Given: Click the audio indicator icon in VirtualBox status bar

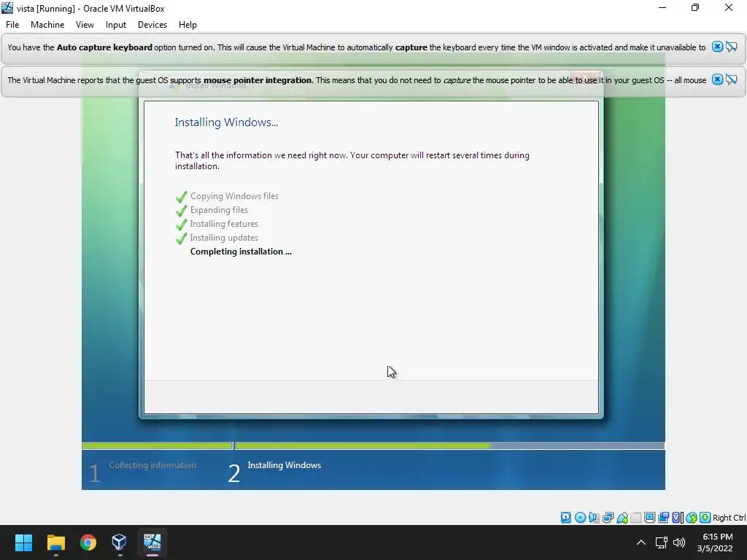Looking at the screenshot, I should (594, 518).
